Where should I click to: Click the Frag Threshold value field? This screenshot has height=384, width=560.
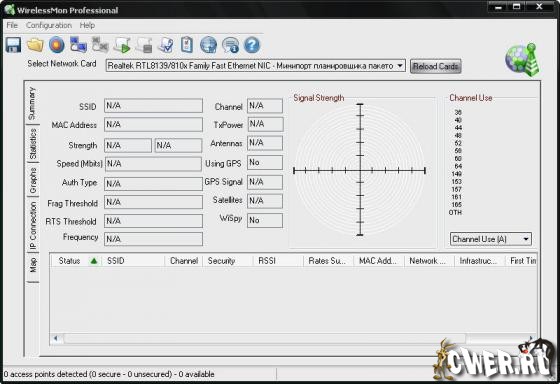[153, 202]
